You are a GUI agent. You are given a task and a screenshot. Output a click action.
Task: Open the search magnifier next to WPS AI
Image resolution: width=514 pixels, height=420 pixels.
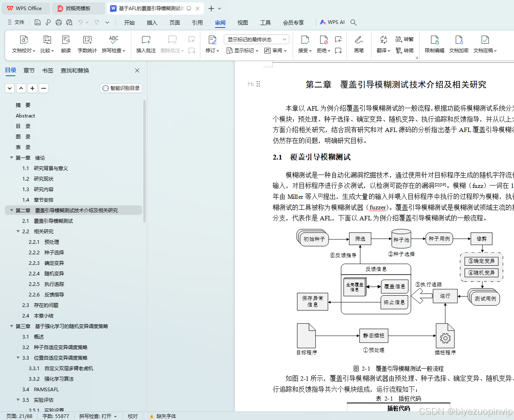pyautogui.click(x=353, y=22)
